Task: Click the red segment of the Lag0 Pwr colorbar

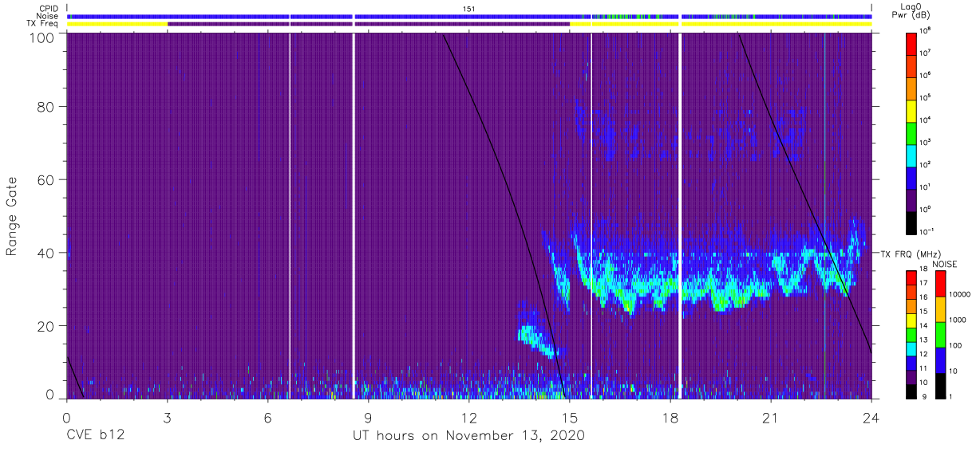Action: tap(913, 43)
